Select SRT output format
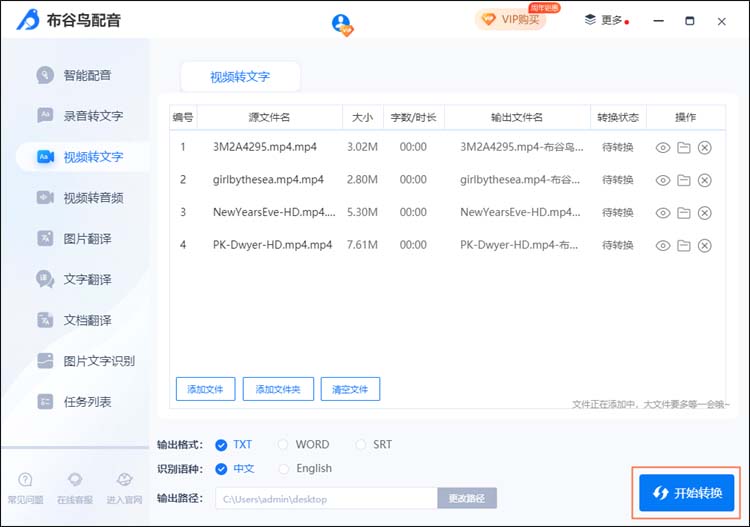The image size is (750, 527). 361,445
